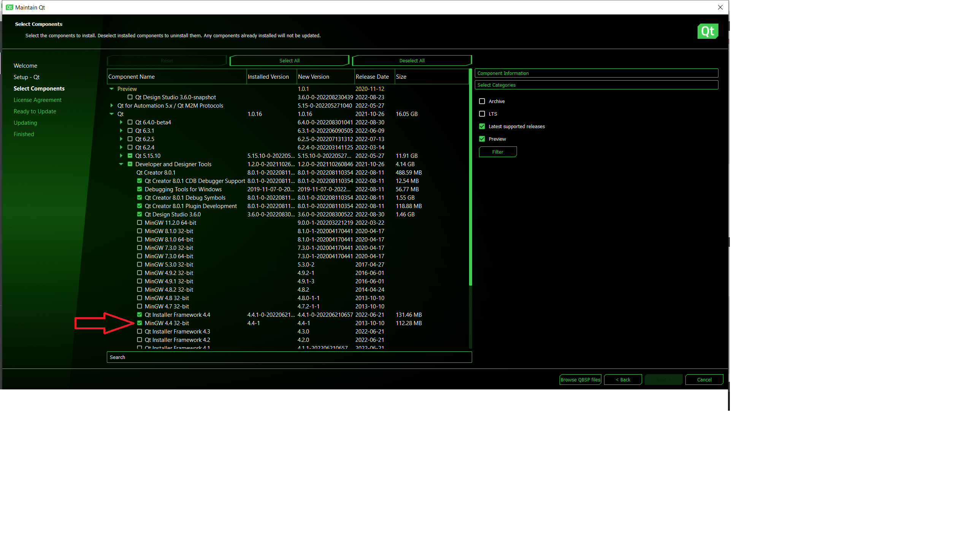Uncheck Qt Installer Framework 4.4 checkbox
This screenshot has width=980, height=540.
pos(140,315)
